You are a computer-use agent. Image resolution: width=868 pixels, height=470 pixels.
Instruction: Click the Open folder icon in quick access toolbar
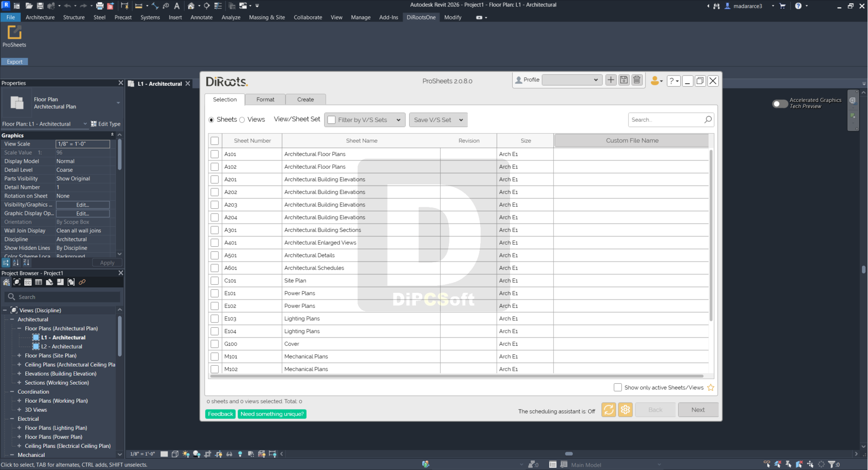pyautogui.click(x=29, y=6)
